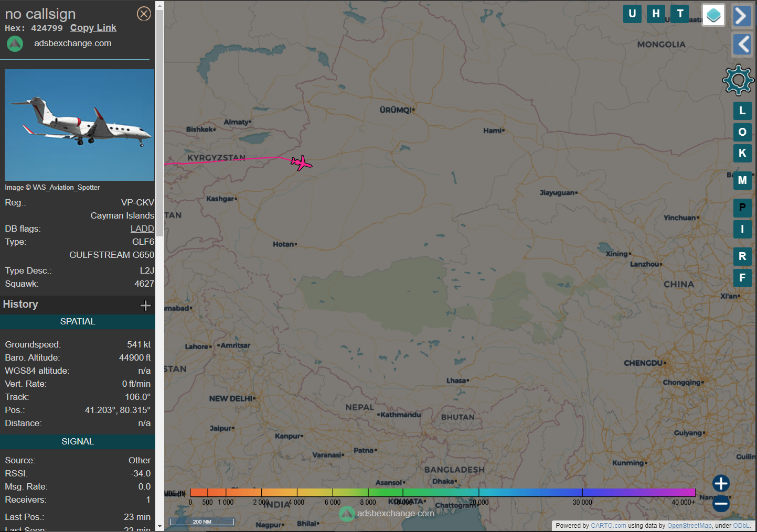Screen dimensions: 757x532
Task: Click the altitude color legend bar
Action: pyautogui.click(x=443, y=493)
